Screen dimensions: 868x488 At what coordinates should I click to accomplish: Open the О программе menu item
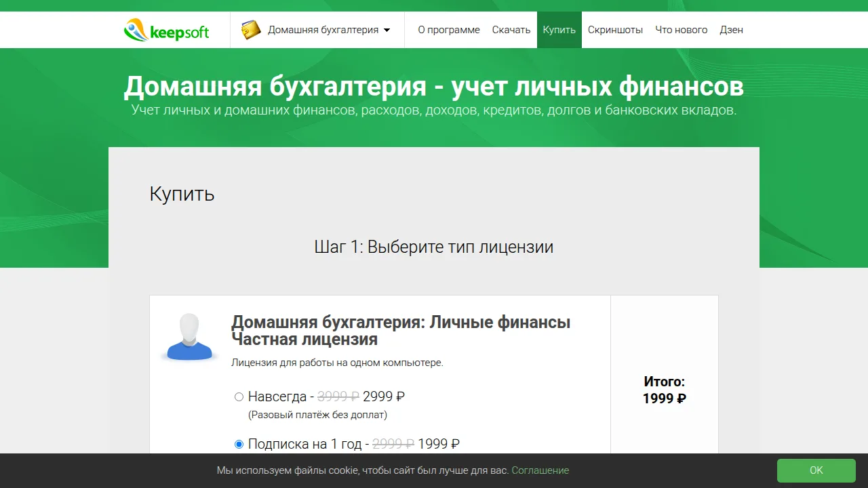click(449, 30)
